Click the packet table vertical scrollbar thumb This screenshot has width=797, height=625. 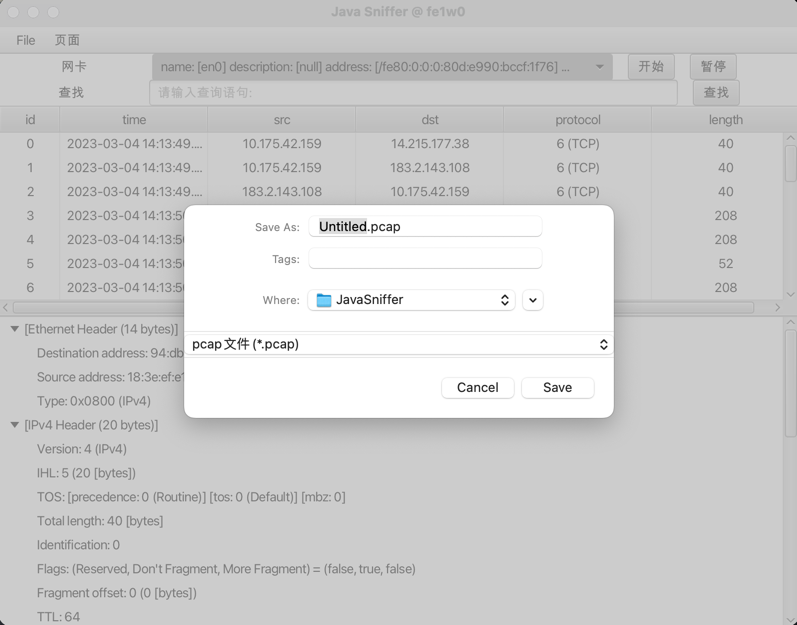click(790, 163)
